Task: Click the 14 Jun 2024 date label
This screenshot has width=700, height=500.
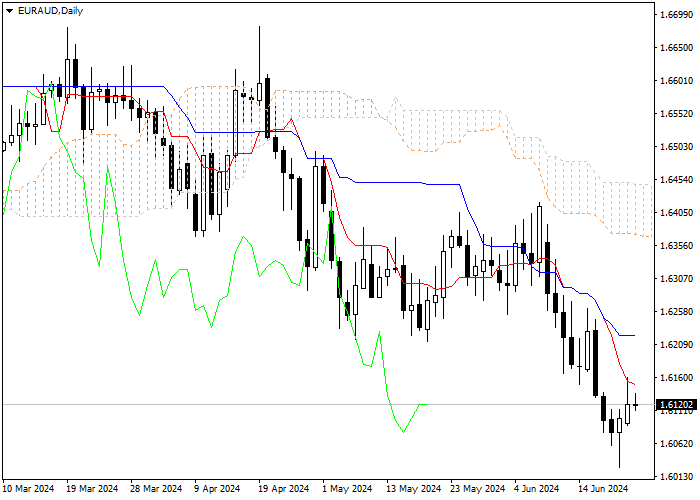Action: pos(604,489)
